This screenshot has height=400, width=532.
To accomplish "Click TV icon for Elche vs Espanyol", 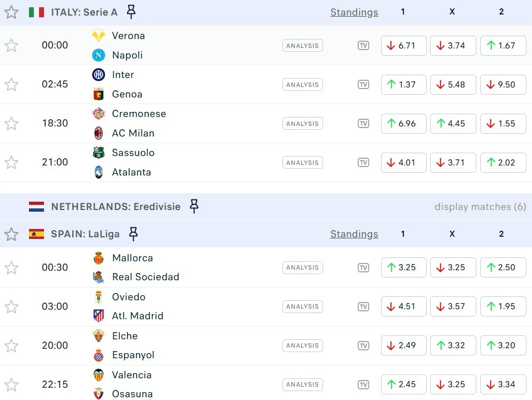I will click(x=363, y=345).
